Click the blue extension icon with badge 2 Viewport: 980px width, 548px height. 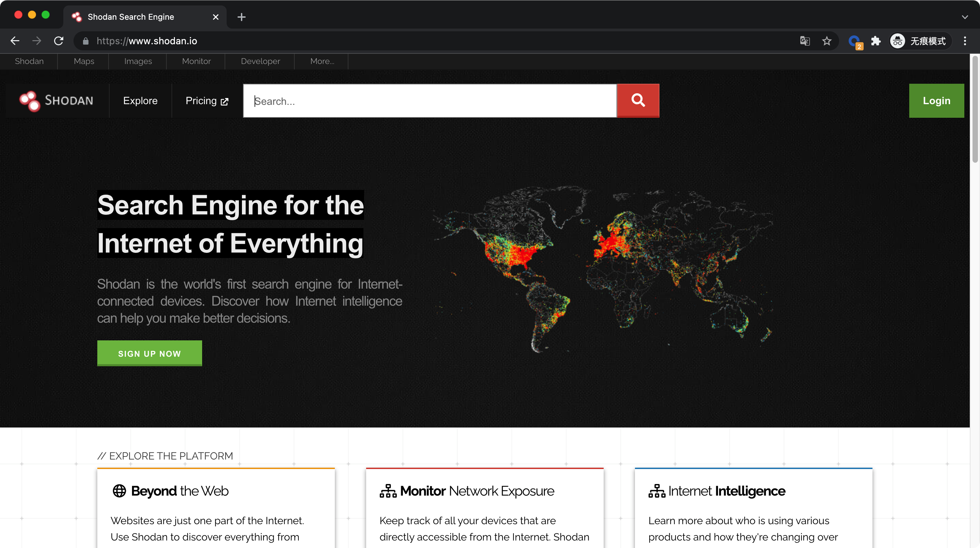click(855, 41)
